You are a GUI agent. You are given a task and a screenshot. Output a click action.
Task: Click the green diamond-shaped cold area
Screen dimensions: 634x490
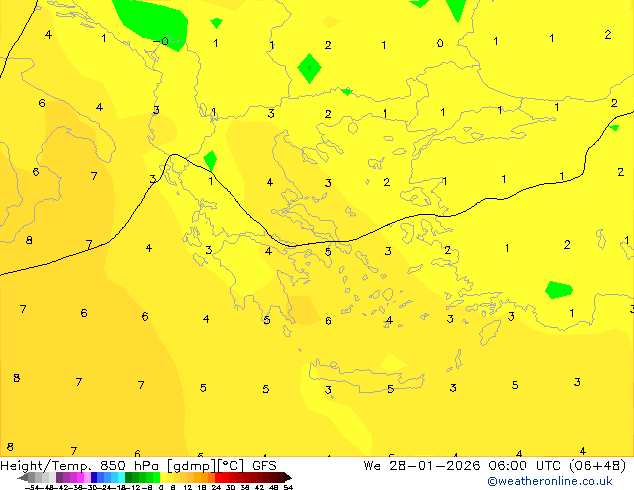coord(309,68)
